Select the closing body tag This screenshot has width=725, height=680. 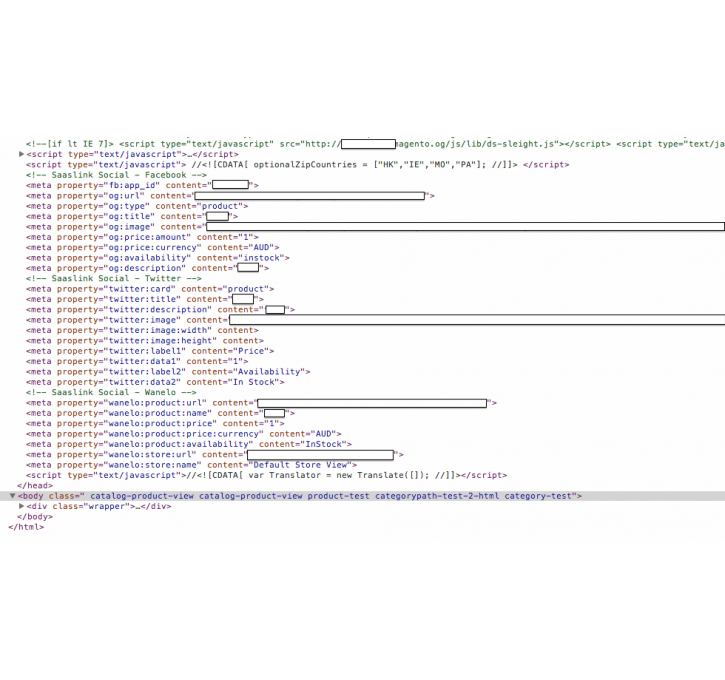point(35,516)
